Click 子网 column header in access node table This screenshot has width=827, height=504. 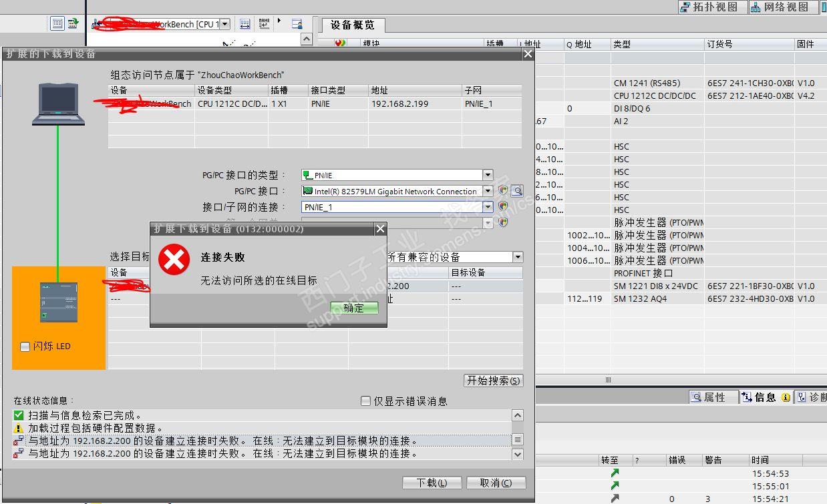[x=492, y=90]
